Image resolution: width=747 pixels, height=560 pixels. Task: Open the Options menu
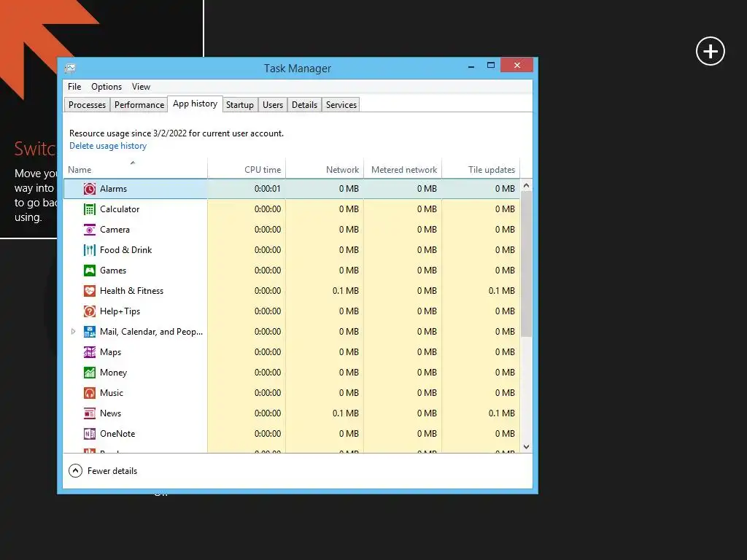point(107,87)
